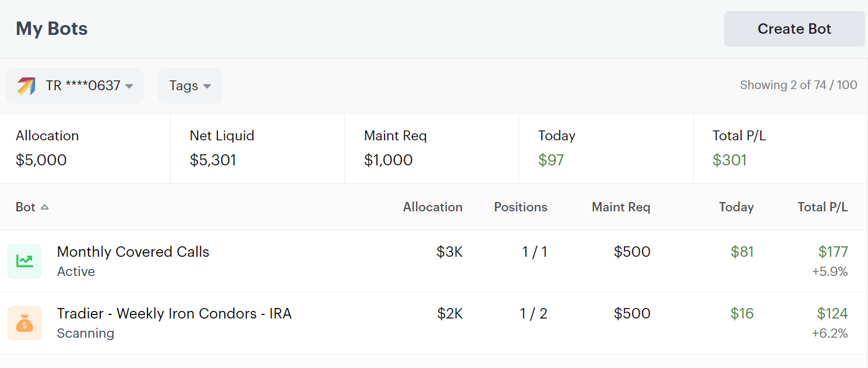Image resolution: width=868 pixels, height=368 pixels.
Task: Click the Weekly Iron Condors money bag icon
Action: (x=24, y=323)
